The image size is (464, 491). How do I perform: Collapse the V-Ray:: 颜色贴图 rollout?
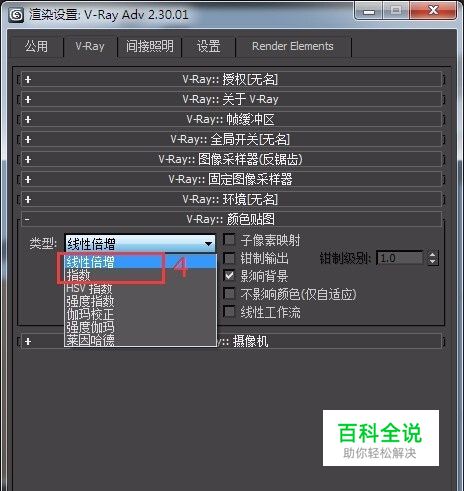tap(232, 219)
